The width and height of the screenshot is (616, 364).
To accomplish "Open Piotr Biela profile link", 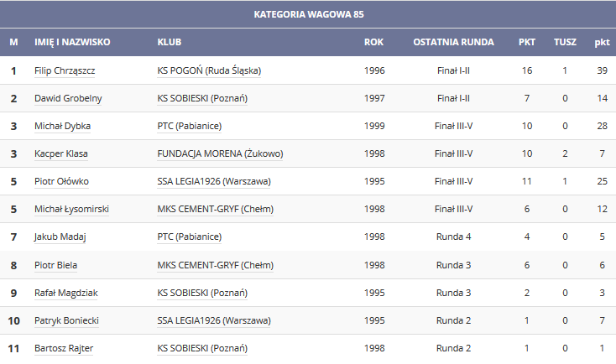I will (x=55, y=265).
